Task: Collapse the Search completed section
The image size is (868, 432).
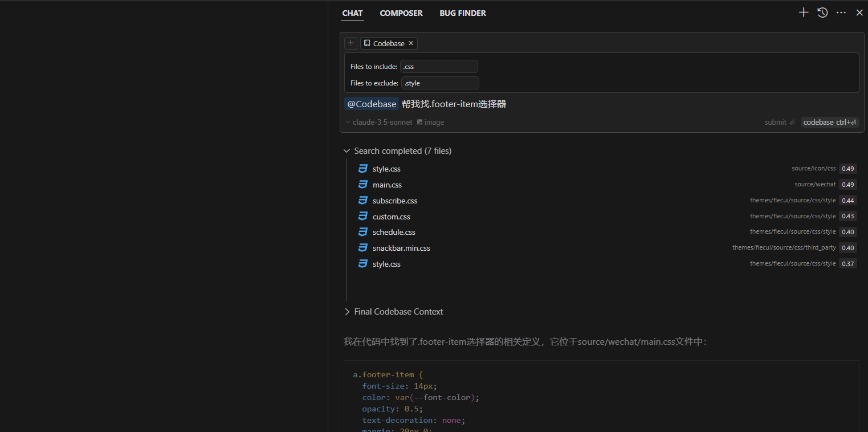Action: tap(347, 151)
